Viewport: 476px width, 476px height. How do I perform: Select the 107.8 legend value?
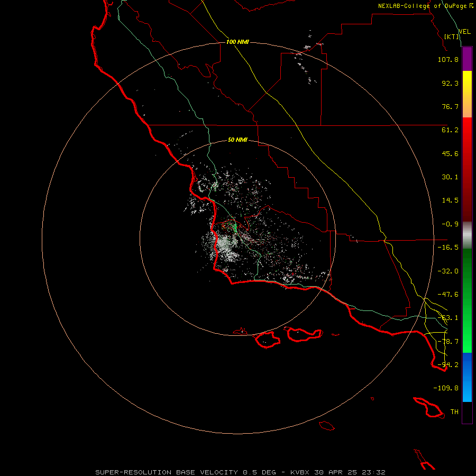pos(448,59)
